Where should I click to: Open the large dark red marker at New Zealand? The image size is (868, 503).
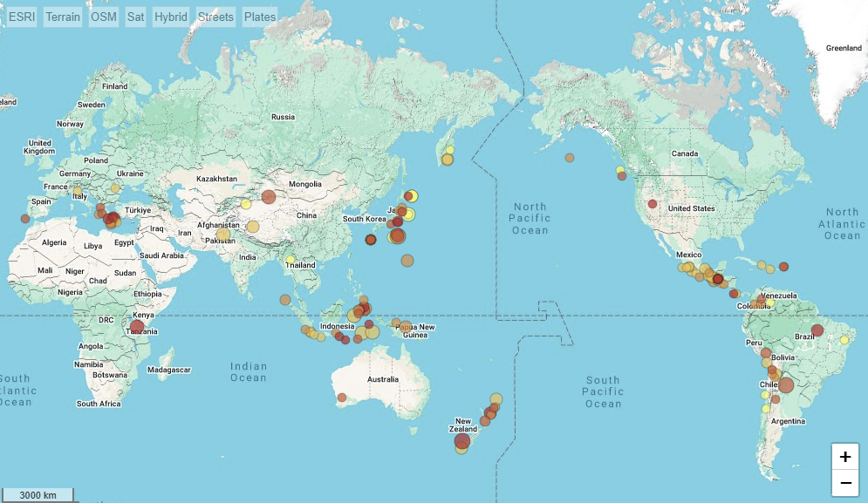tap(462, 441)
